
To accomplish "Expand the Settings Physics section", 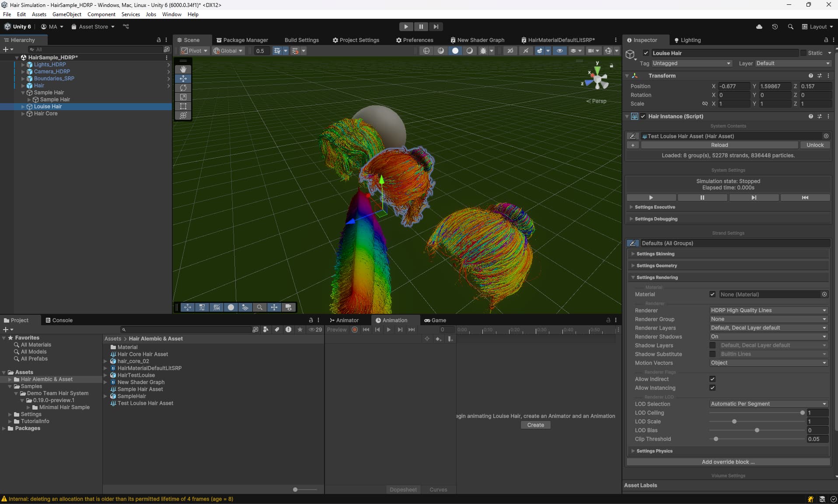I will pos(633,451).
